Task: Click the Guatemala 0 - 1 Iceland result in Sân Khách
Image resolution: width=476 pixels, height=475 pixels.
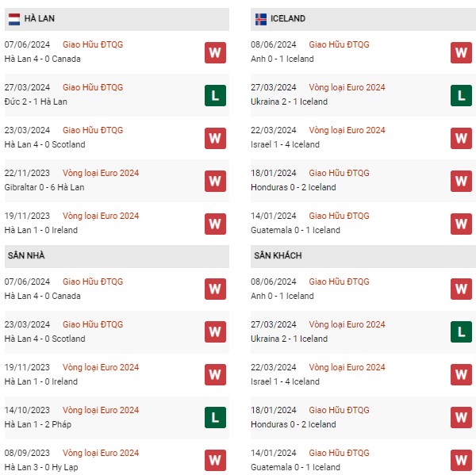Action: pos(295,467)
